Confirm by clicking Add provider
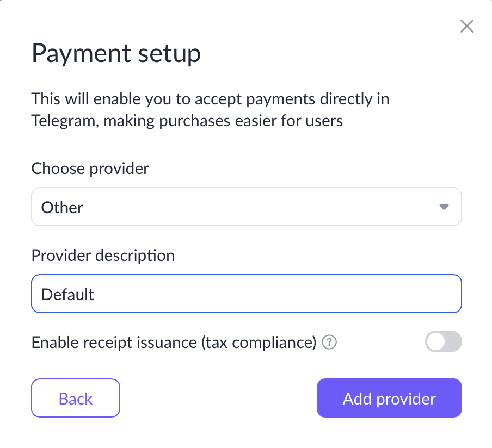Screen dimensions: 492x448 click(389, 398)
